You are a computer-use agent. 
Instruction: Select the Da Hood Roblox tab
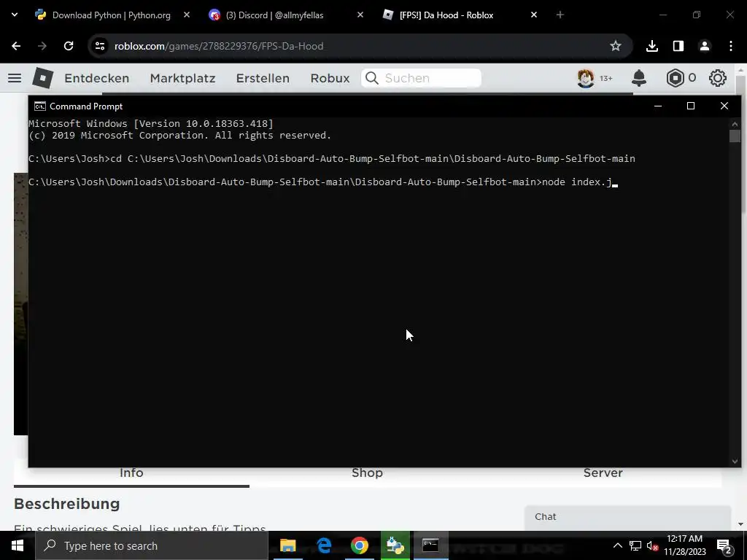click(446, 15)
